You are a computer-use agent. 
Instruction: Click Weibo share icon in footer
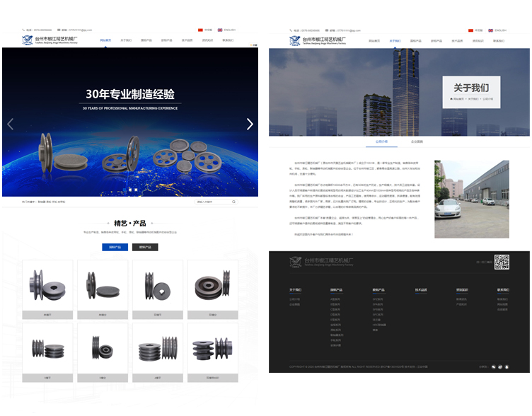tap(500, 366)
